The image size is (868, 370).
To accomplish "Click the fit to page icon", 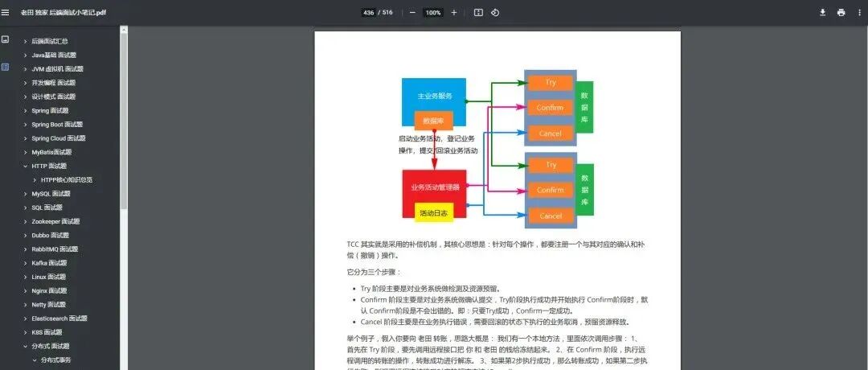I will (479, 12).
